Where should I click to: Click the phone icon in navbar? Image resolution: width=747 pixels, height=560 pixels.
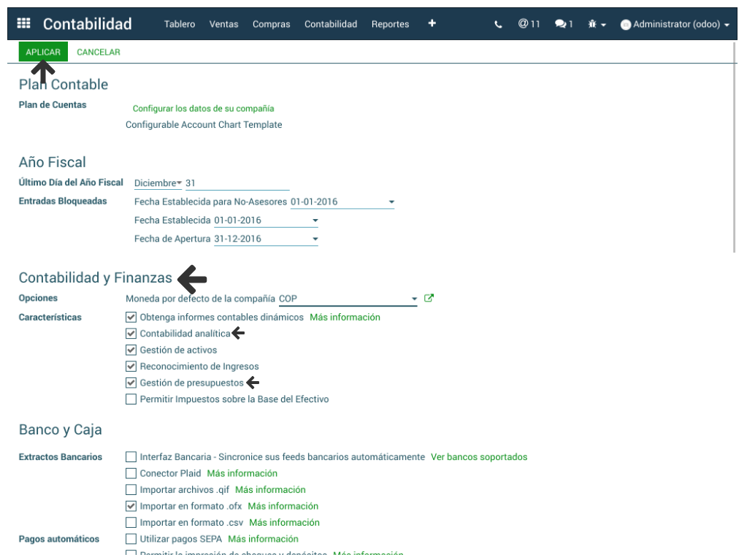(x=498, y=24)
